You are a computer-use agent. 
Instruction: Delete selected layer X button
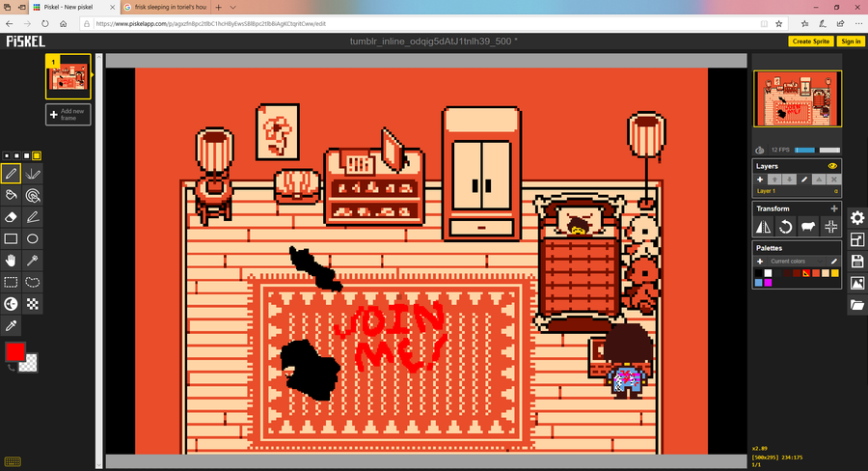[833, 180]
